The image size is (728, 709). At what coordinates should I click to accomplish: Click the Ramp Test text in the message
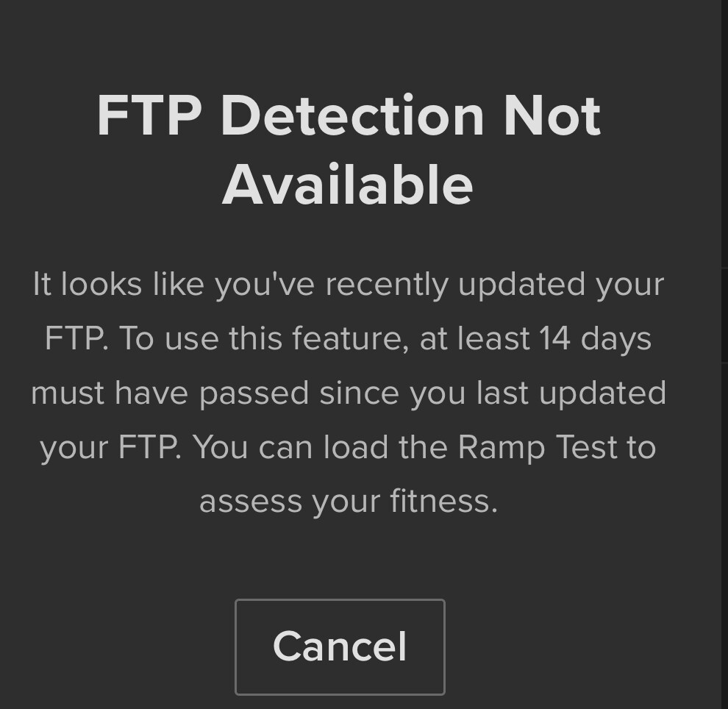tap(538, 447)
